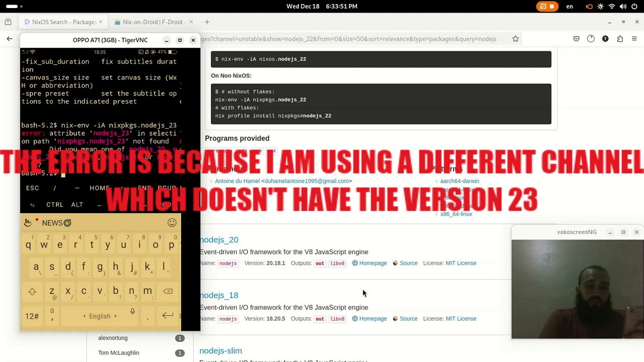Open MIT License link for nodejs_20

(461, 263)
